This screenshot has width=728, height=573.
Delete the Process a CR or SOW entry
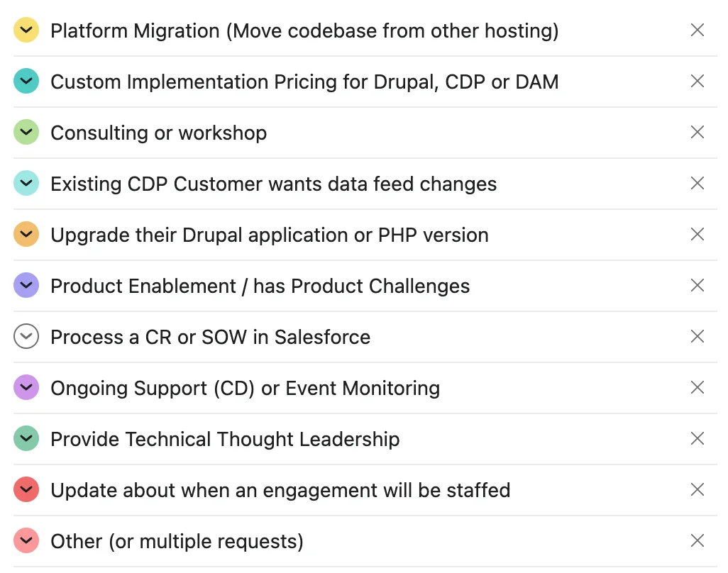[697, 336]
